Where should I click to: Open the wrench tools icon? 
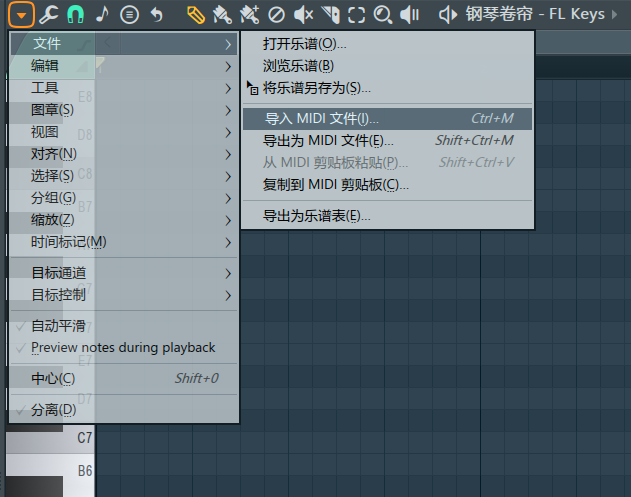coord(48,14)
